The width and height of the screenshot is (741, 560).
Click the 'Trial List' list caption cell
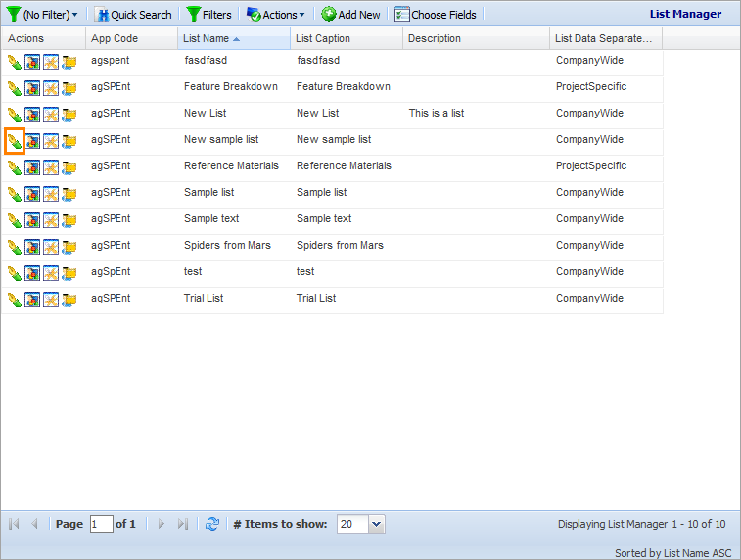[316, 299]
